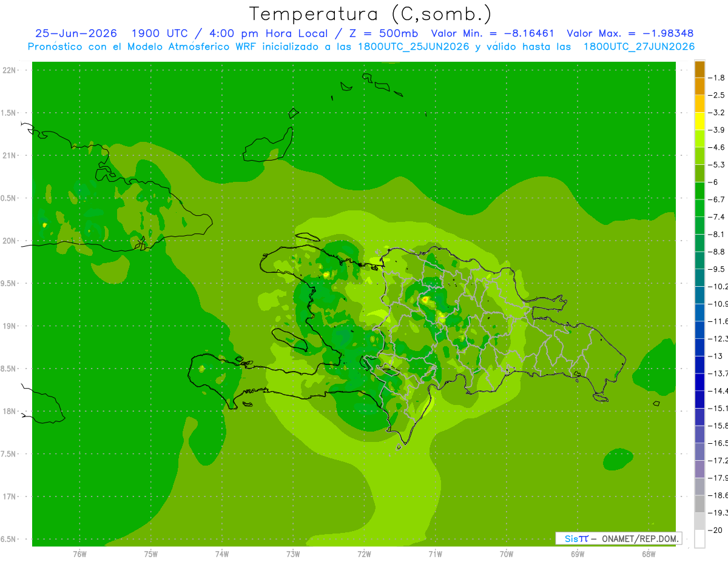This screenshot has width=728, height=562.
Task: Click the "74W" longitude label
Action: 222,554
